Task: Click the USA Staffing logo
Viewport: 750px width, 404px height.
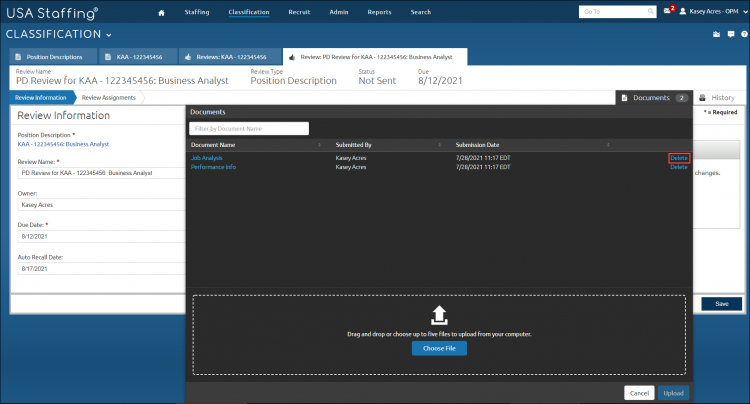Action: point(52,13)
